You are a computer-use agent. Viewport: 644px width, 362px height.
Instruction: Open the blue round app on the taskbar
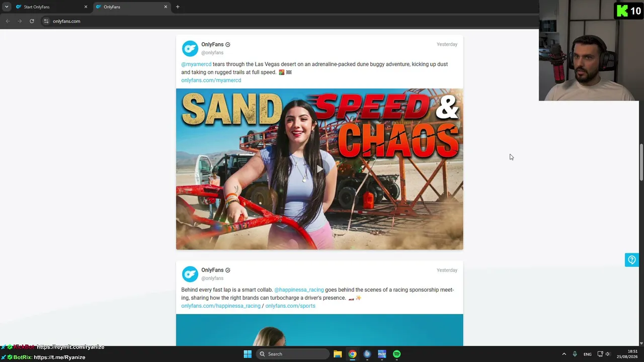pos(367,354)
